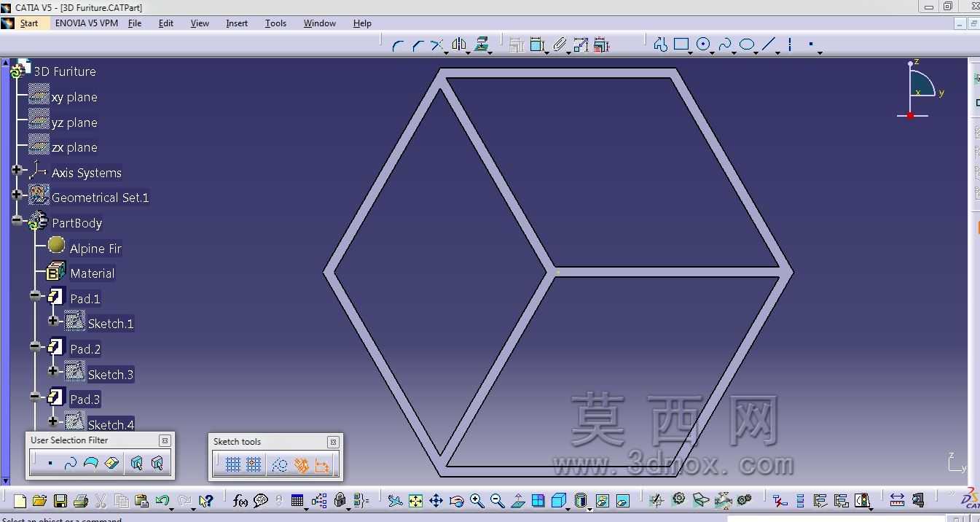Screen dimensions: 980x522
Task: Select the Project 3D Elements tool
Action: (x=481, y=44)
